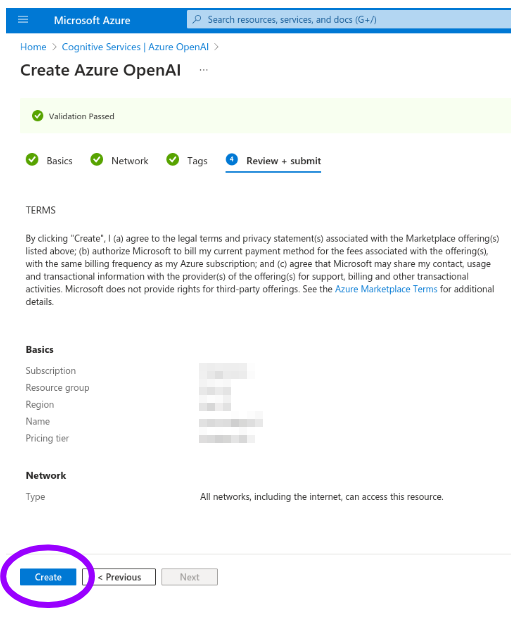Open Cognitive Services | Azure OpenAI breadcrumb
This screenshot has height=617, width=511.
(135, 47)
